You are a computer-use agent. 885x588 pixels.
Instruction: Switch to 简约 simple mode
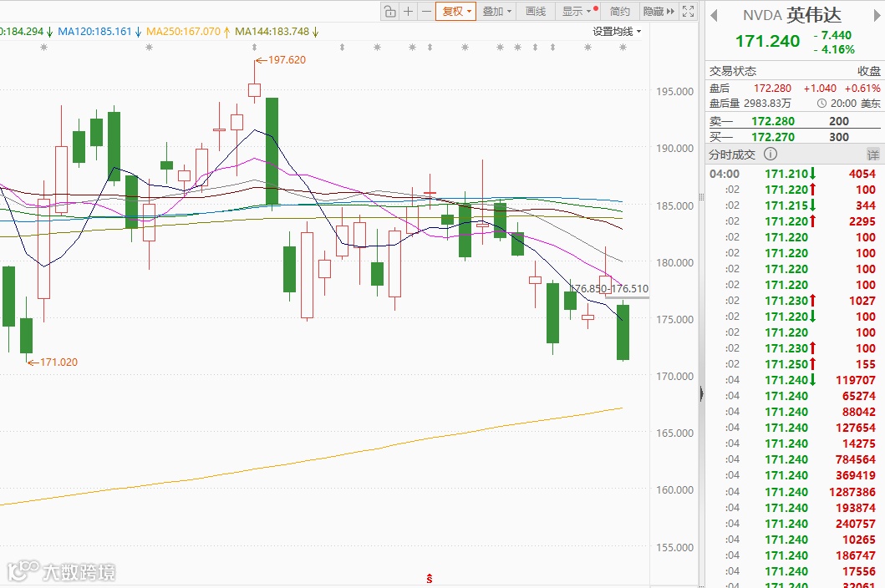coord(620,12)
